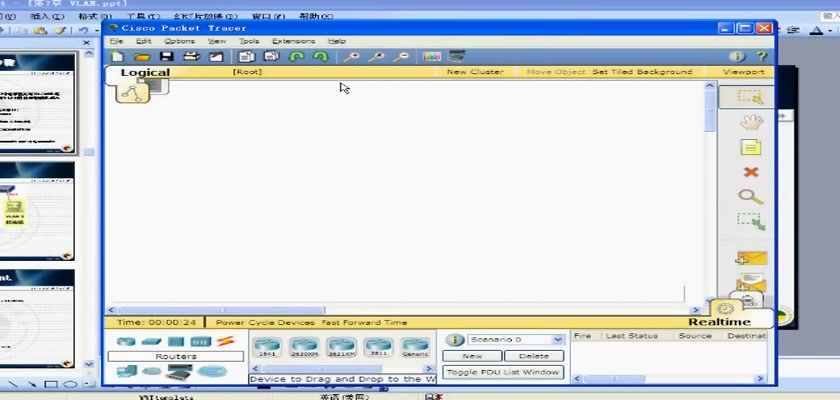The height and width of the screenshot is (400, 840).
Task: Click device list right scroll arrow
Action: point(429,369)
